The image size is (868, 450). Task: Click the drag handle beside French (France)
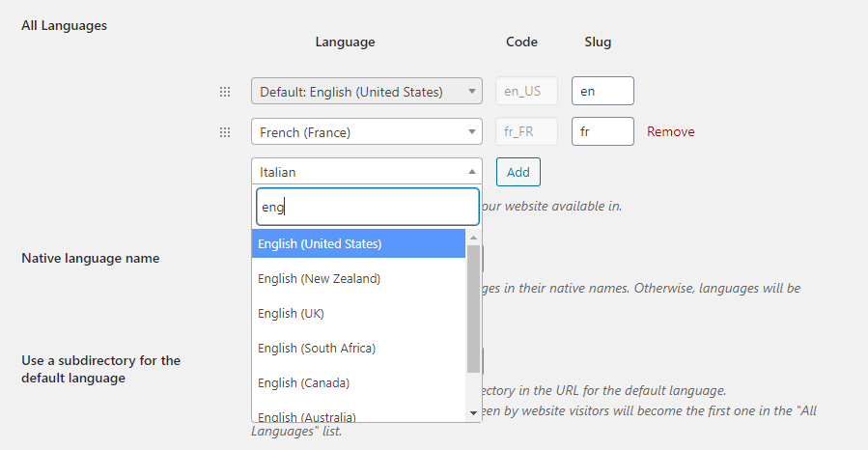225,132
